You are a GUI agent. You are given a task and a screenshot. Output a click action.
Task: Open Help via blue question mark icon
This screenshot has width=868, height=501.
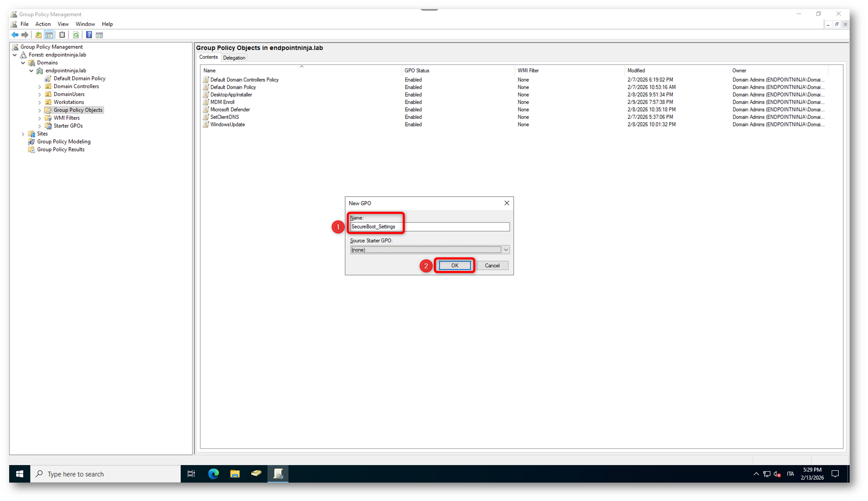tap(89, 35)
